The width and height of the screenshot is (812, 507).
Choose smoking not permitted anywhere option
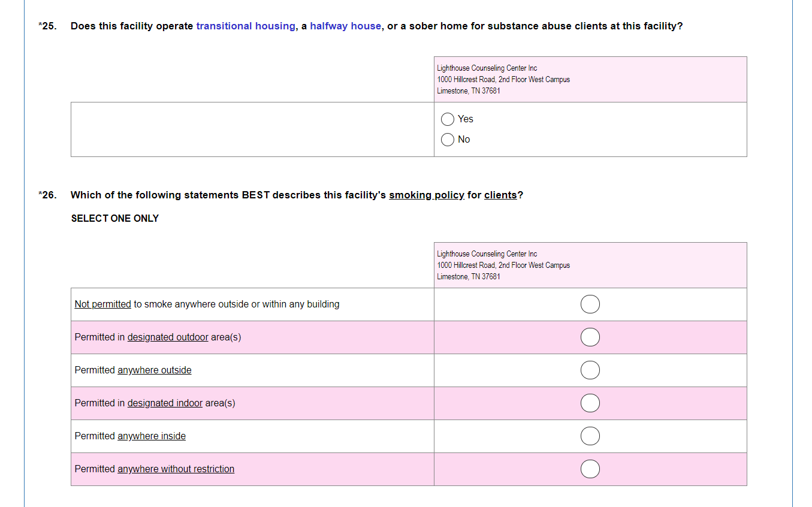(x=590, y=304)
